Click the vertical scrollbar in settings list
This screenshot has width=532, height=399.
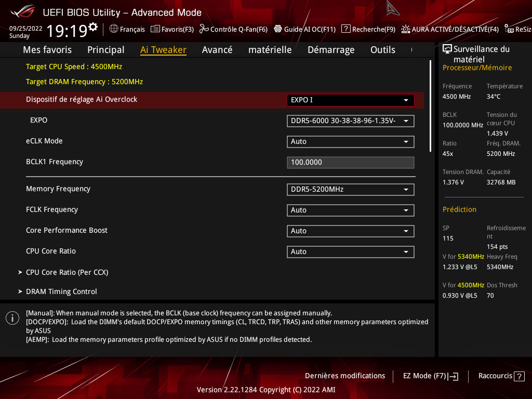click(x=430, y=106)
